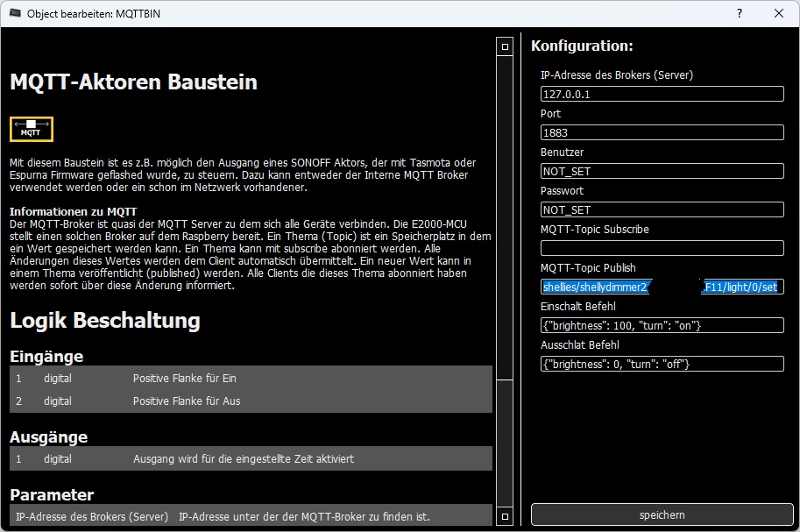This screenshot has height=532, width=800.
Task: Click the scroll-up button of documentation scrollbar
Action: pyautogui.click(x=504, y=46)
